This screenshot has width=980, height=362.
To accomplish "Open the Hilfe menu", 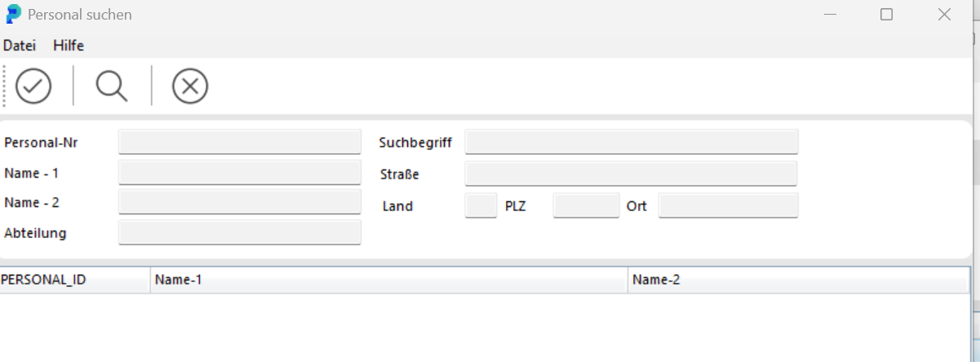I will [69, 46].
